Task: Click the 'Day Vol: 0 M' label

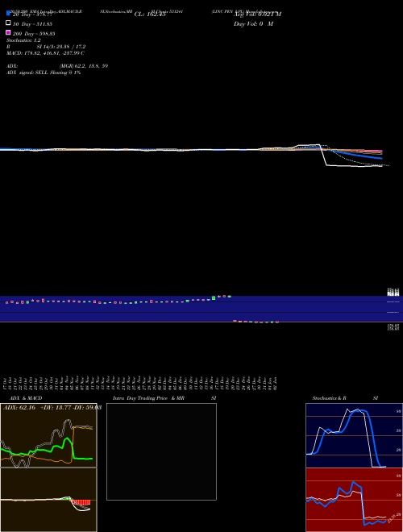Action: (x=253, y=23)
